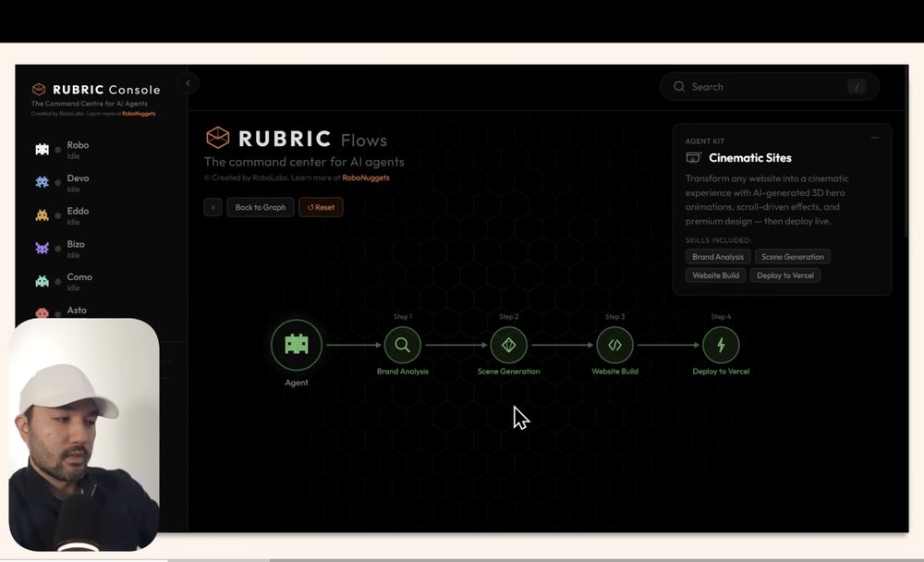The image size is (924, 562).
Task: Select the Como agent invader icon
Action: [42, 281]
